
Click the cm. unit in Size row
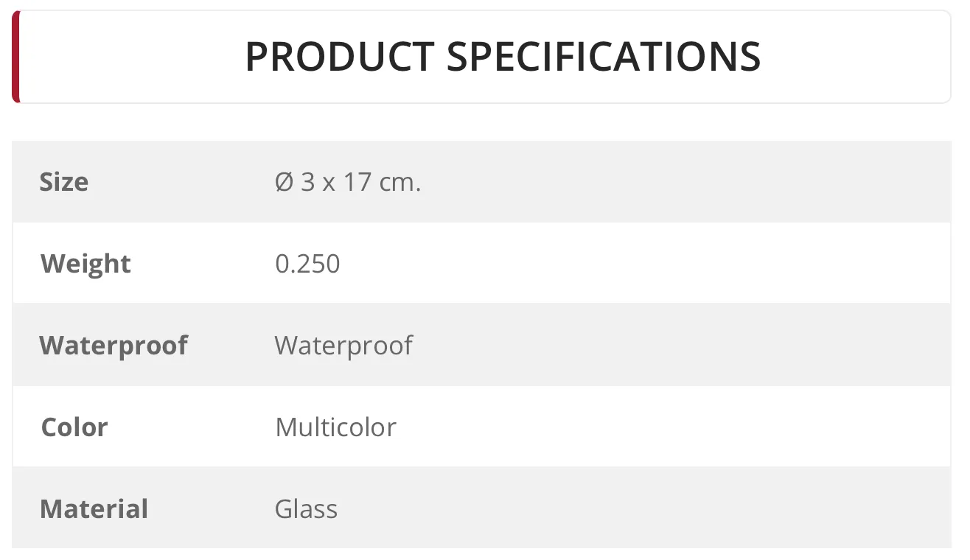tap(400, 182)
